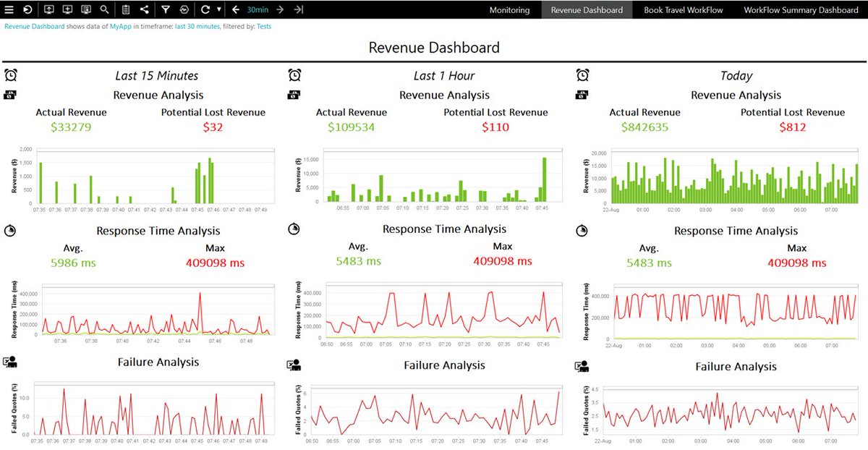The height and width of the screenshot is (450, 868).
Task: Click Last 15 Minutes revenue bar chart
Action: point(142,181)
